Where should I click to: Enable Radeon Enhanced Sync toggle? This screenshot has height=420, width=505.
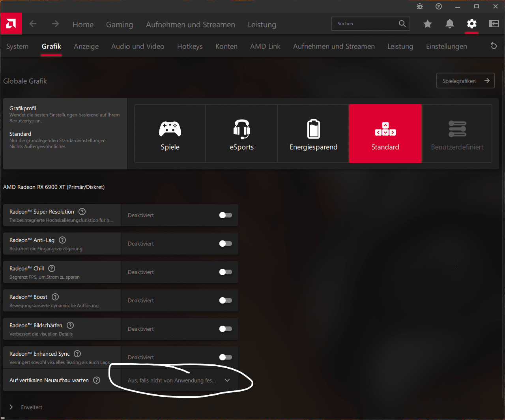pyautogui.click(x=226, y=357)
